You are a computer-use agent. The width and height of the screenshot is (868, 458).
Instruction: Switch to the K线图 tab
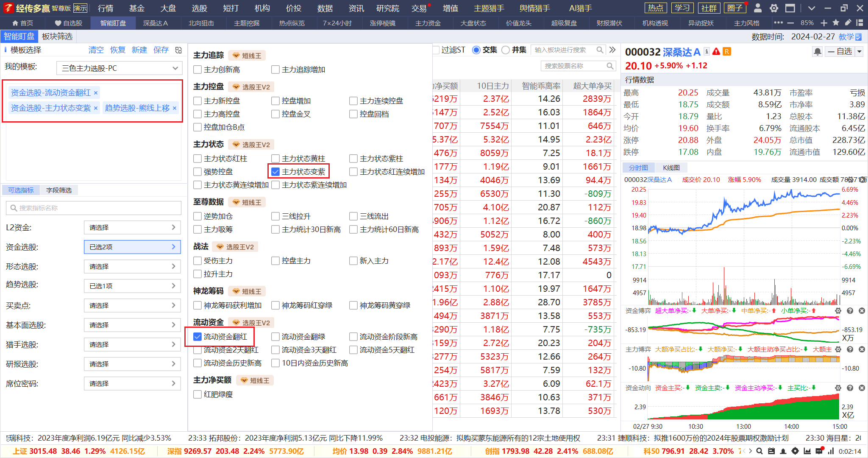671,168
